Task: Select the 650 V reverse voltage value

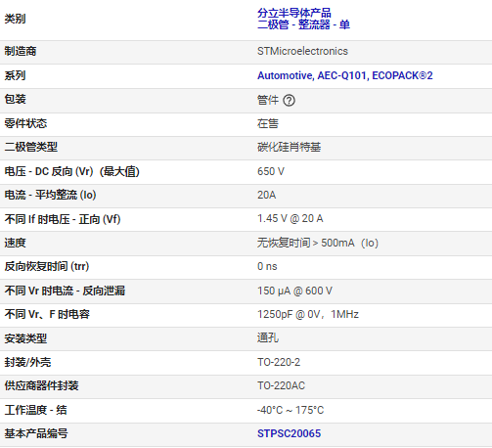Action: point(271,171)
